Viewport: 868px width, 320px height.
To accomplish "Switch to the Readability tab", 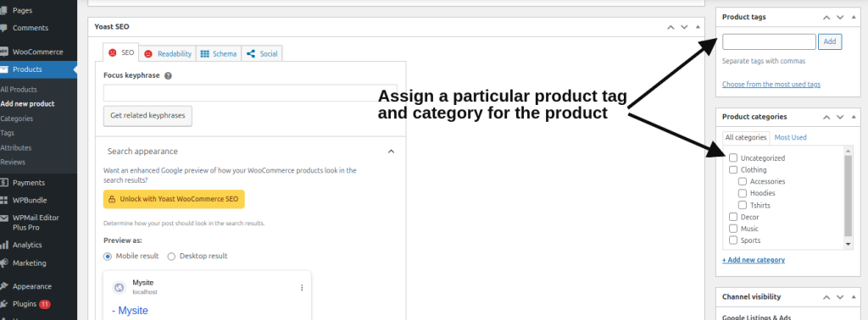I will (x=168, y=53).
